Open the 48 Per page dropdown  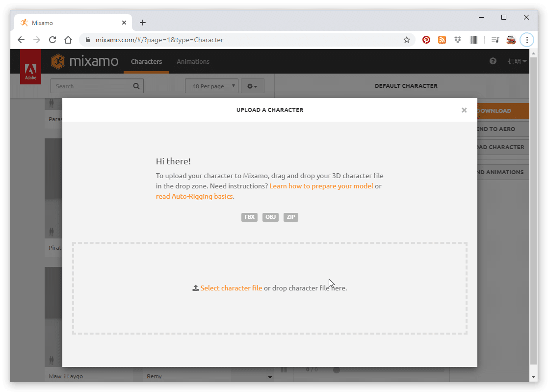[x=211, y=86]
